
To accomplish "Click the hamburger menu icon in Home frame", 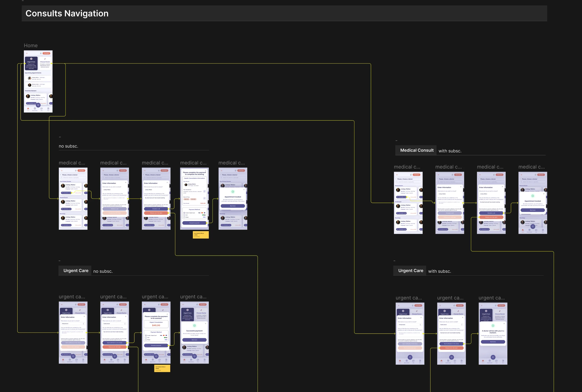I will tap(27, 53).
